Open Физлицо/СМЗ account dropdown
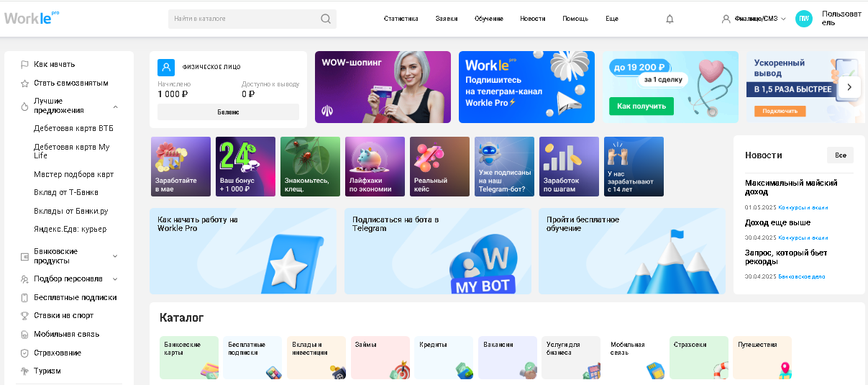868x385 pixels. (x=754, y=19)
